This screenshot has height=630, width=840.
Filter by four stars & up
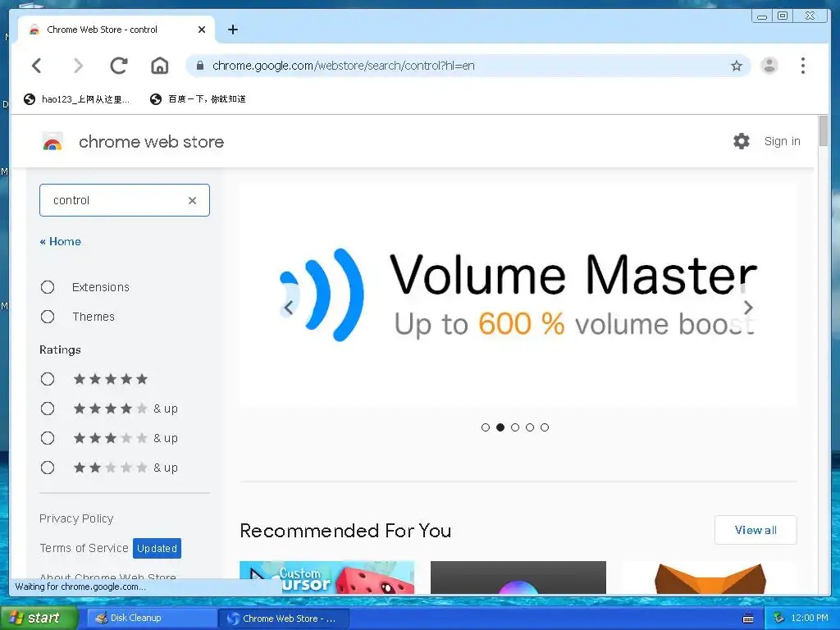coord(48,409)
